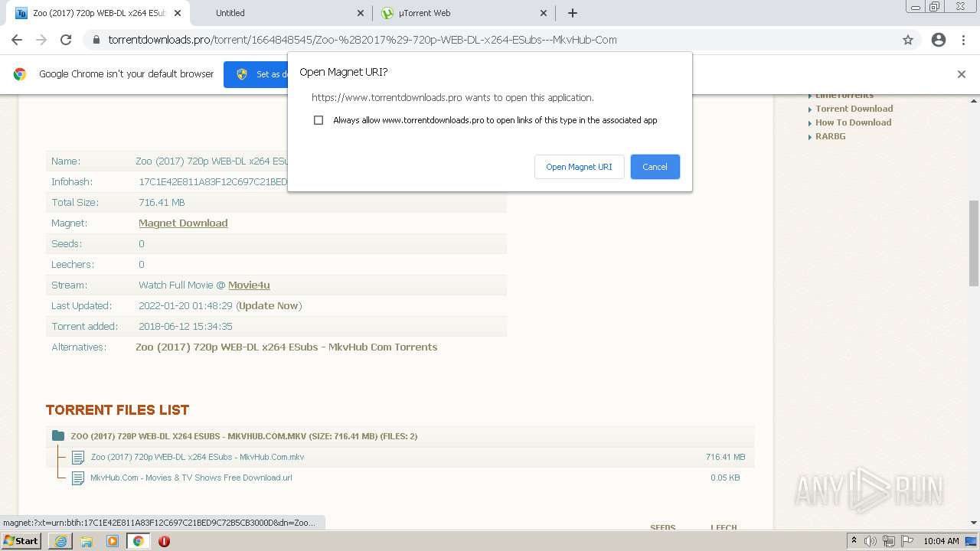The height and width of the screenshot is (551, 980).
Task: Click the 10:04 AM clock
Action: pos(941,541)
